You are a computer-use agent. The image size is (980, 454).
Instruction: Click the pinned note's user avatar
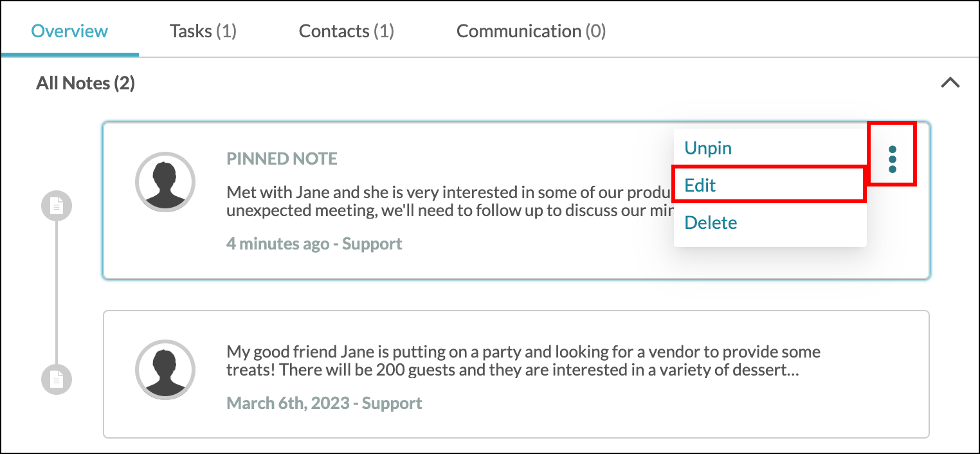165,182
